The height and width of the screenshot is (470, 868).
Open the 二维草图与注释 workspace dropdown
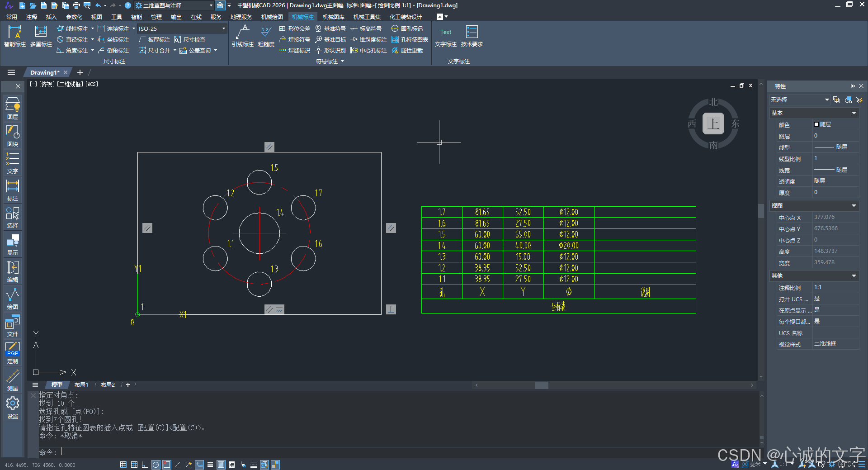[174, 5]
